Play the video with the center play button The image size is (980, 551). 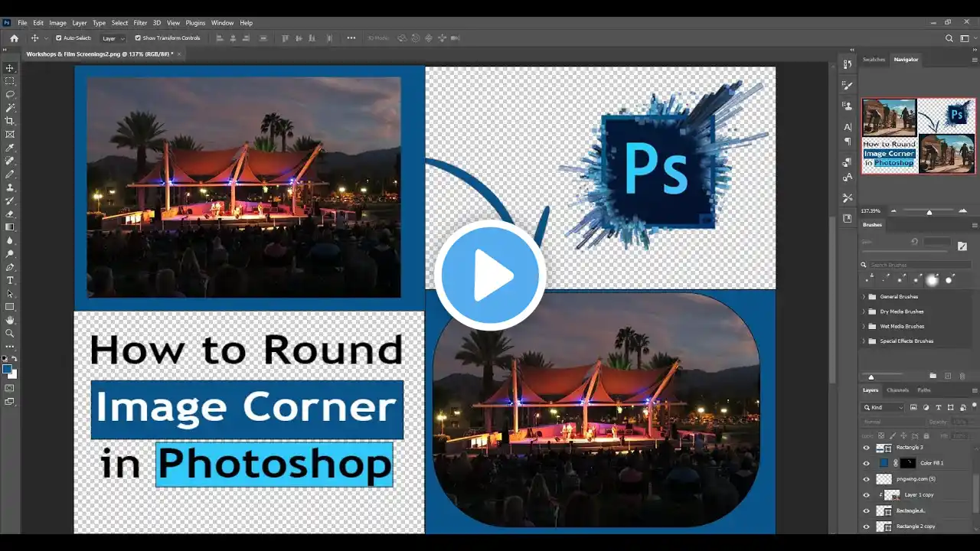click(x=490, y=275)
